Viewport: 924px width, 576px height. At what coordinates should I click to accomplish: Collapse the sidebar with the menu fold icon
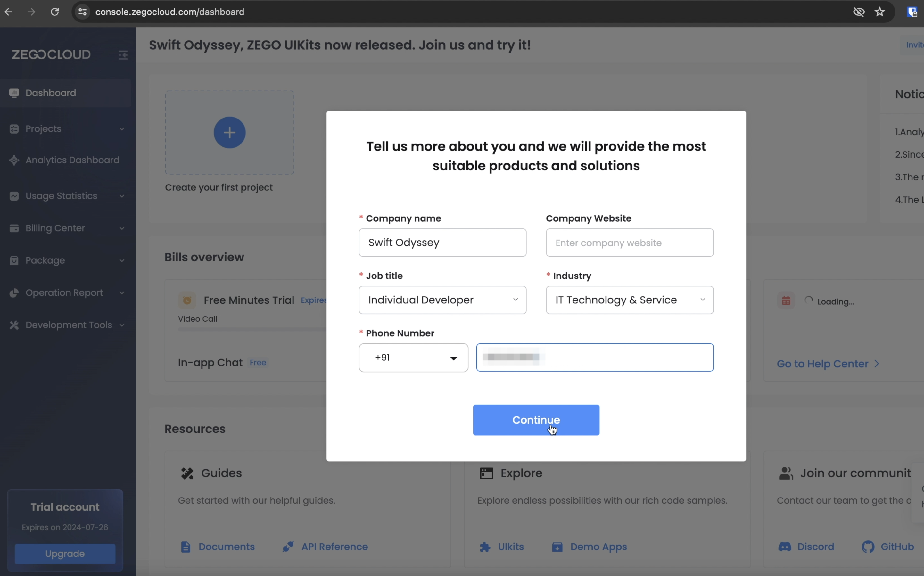click(x=123, y=55)
